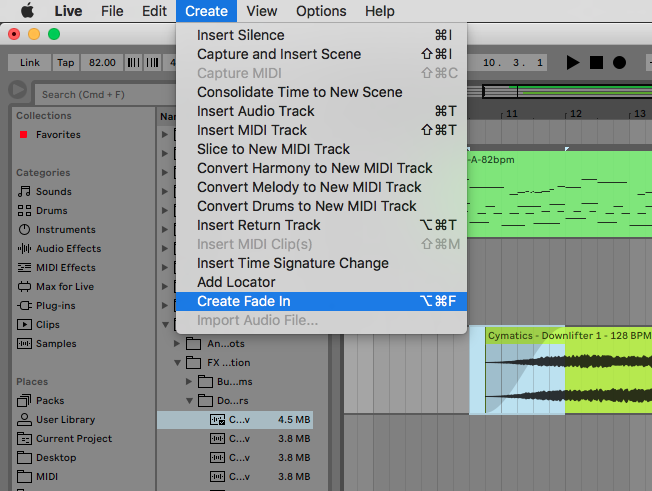Choose Convert Harmony to New MIDI Track
This screenshot has height=491, width=652.
321,168
